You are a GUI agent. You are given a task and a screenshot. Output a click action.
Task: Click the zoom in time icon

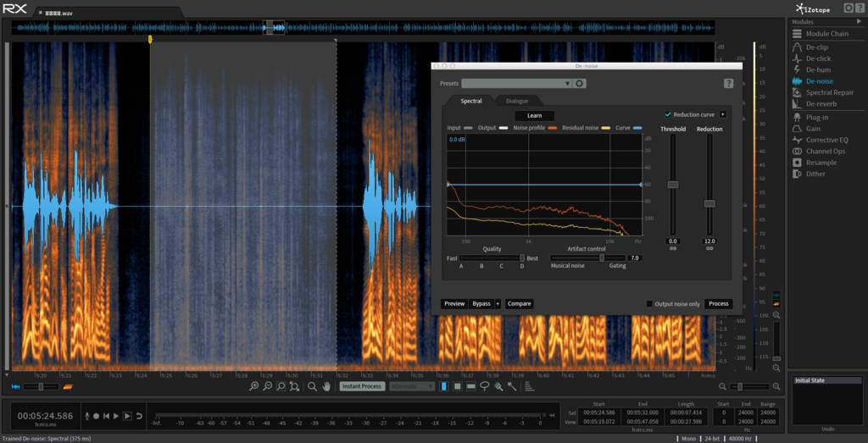coord(253,386)
